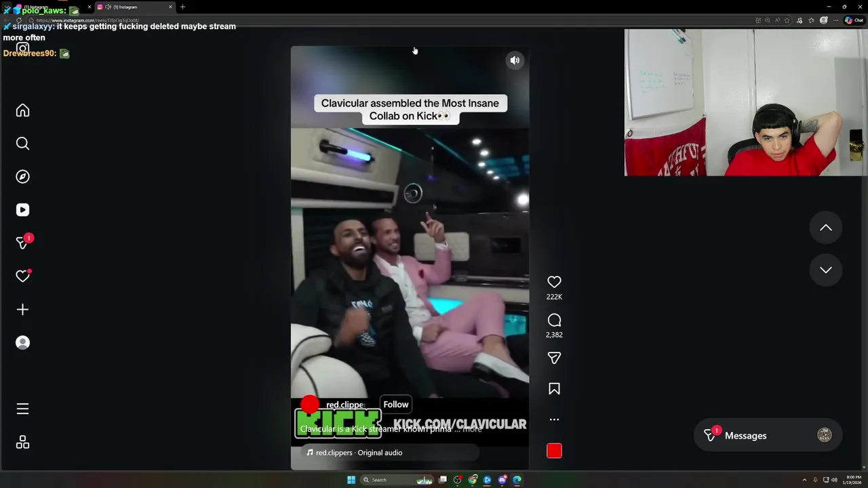Viewport: 868px width, 488px height.
Task: Open red.clippers profile from the username
Action: point(346,405)
